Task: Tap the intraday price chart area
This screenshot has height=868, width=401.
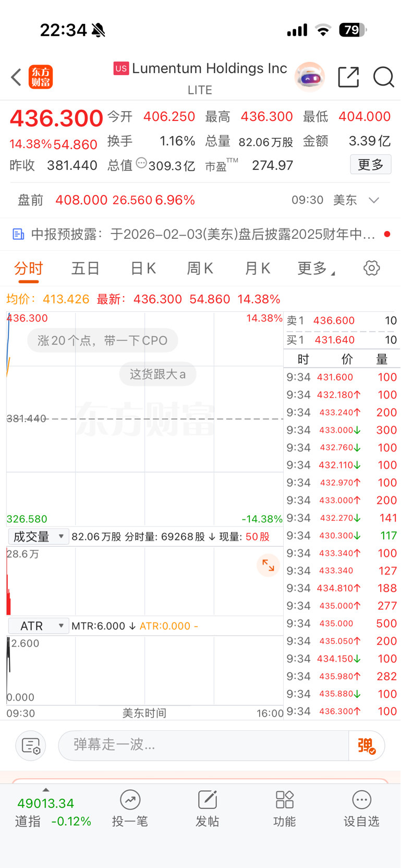Action: click(144, 419)
